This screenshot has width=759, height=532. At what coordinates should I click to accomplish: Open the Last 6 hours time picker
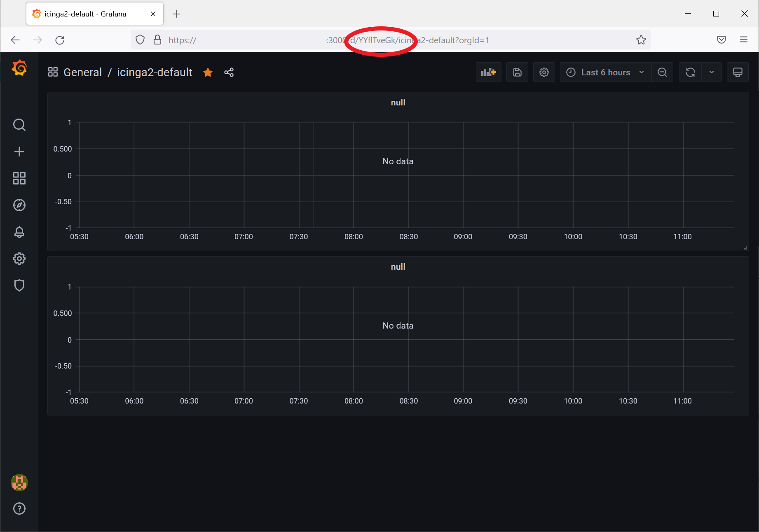604,72
